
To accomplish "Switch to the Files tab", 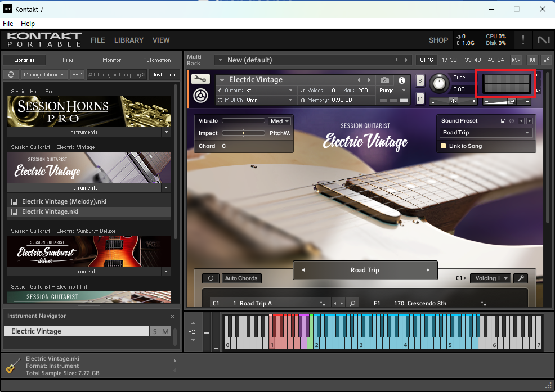I will (x=68, y=60).
